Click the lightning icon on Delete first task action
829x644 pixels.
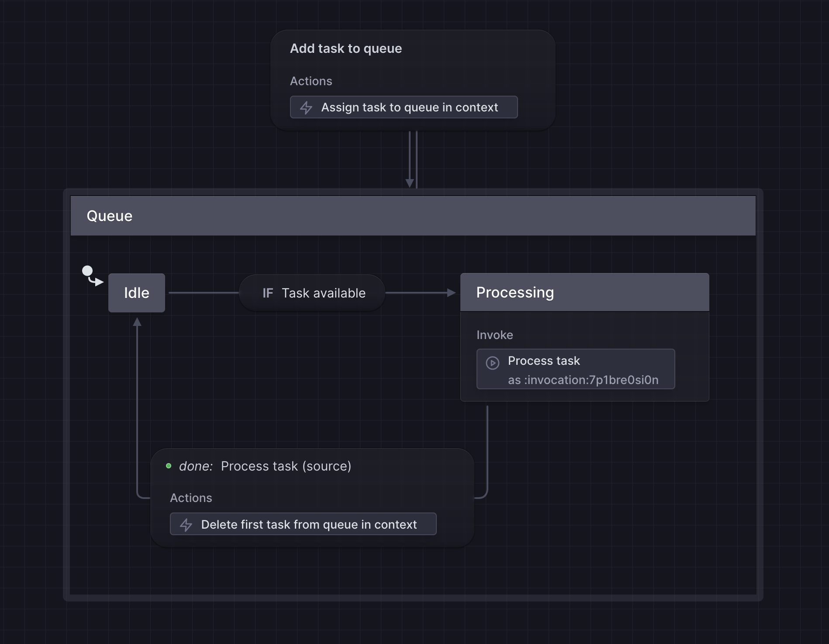click(x=187, y=524)
